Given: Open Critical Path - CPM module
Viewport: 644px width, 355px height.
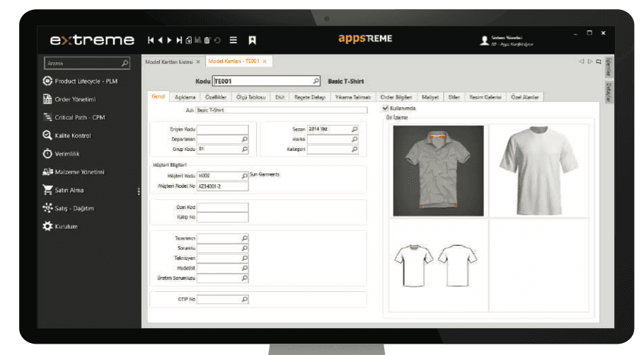Looking at the screenshot, I should (x=74, y=117).
